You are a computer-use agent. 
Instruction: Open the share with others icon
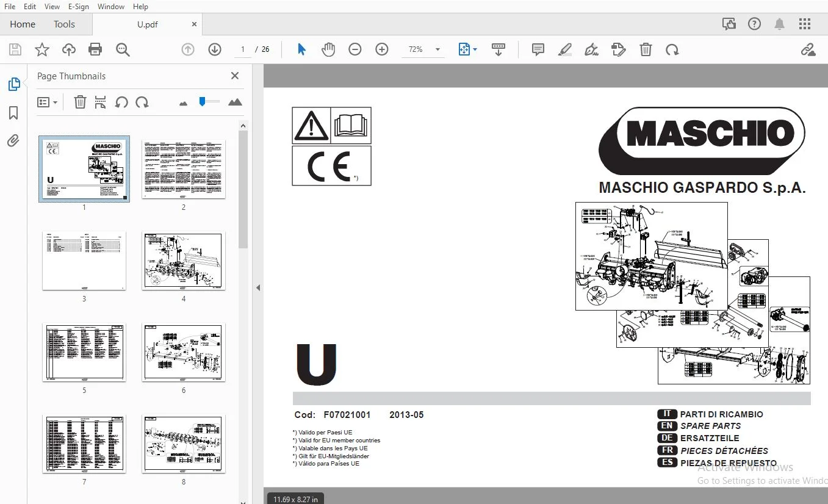729,24
